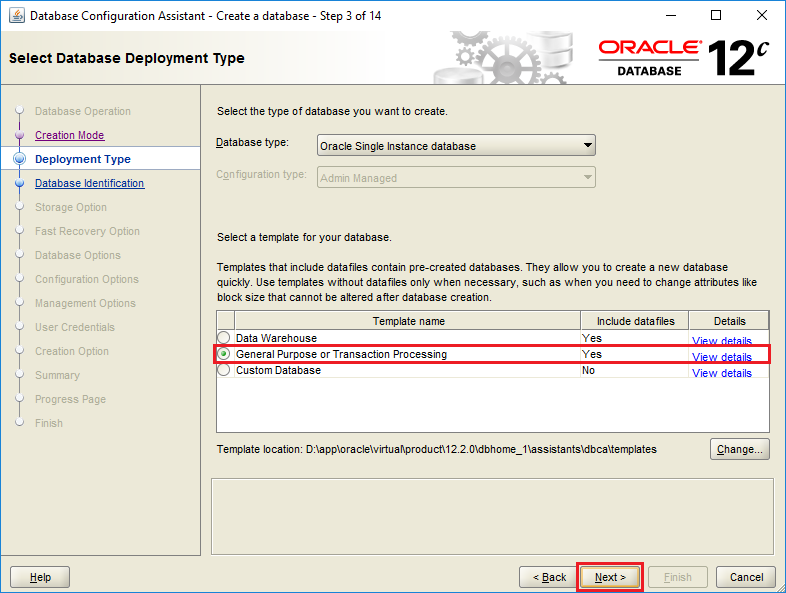This screenshot has height=593, width=786.
Task: Click the 'Yes' datafiles cell for Data Warehouse
Action: click(592, 338)
